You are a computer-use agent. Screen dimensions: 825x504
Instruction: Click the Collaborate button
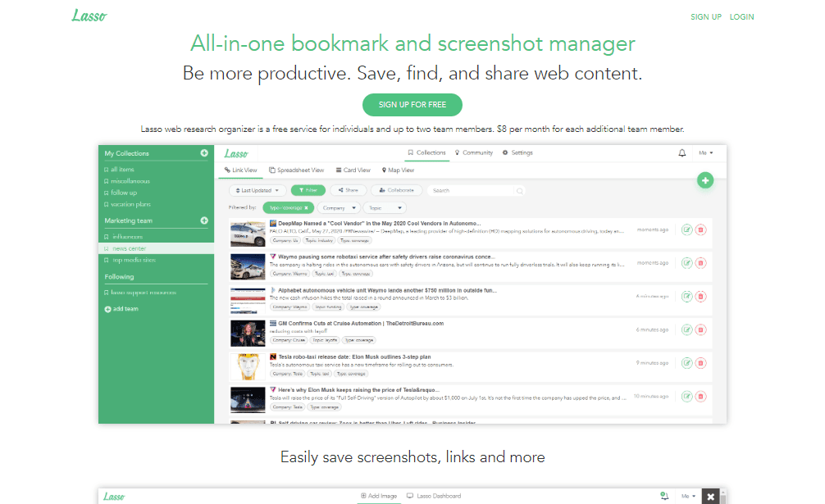[x=397, y=190]
